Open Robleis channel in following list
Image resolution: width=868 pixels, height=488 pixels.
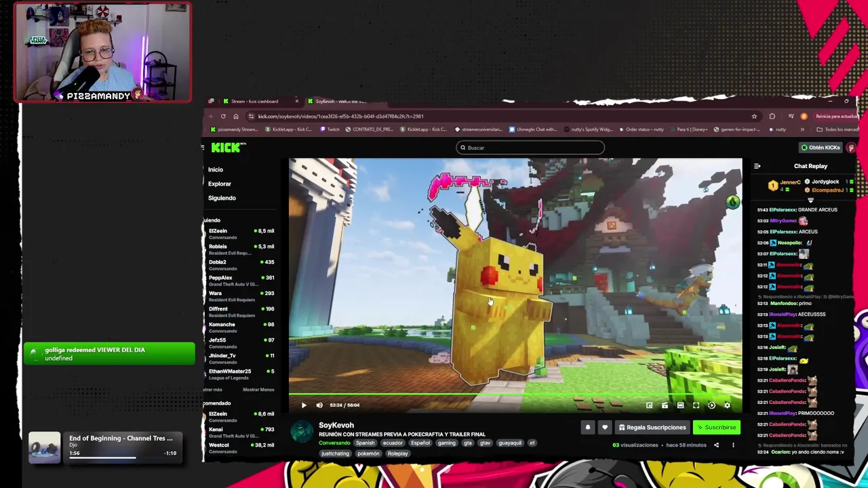tap(241, 249)
